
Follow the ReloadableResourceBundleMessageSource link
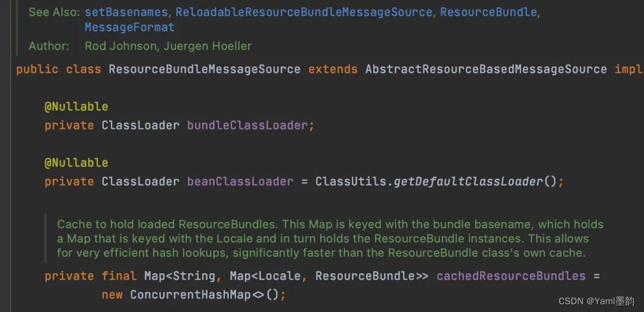[304, 13]
